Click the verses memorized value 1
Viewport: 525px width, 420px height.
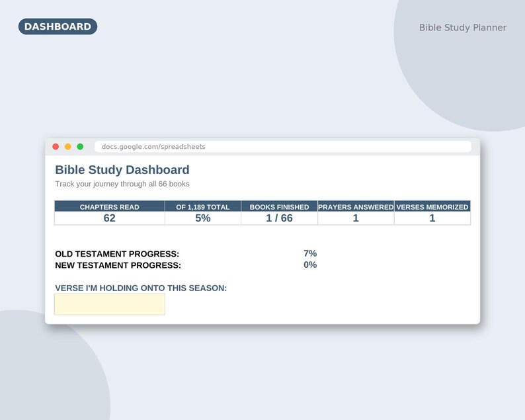click(432, 218)
